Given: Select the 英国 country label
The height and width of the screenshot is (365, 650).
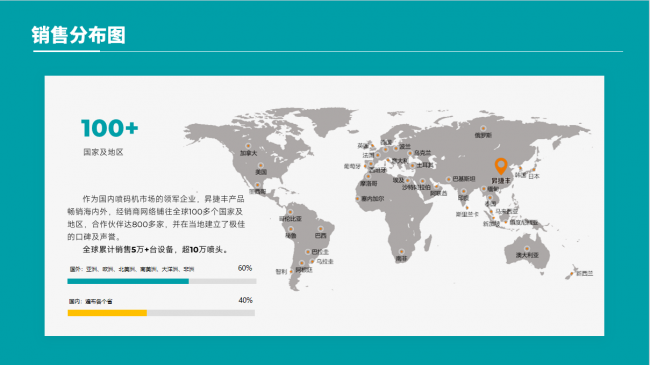Looking at the screenshot, I should (x=363, y=146).
